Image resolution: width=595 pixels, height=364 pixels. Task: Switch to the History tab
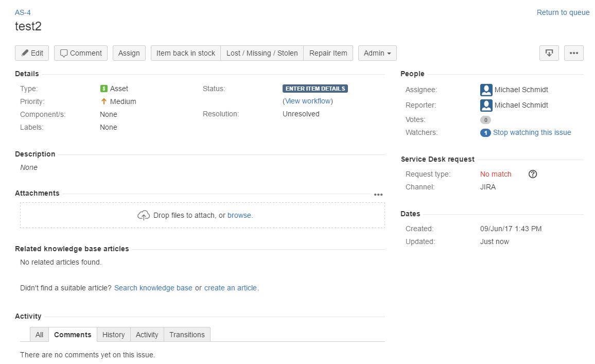click(113, 335)
